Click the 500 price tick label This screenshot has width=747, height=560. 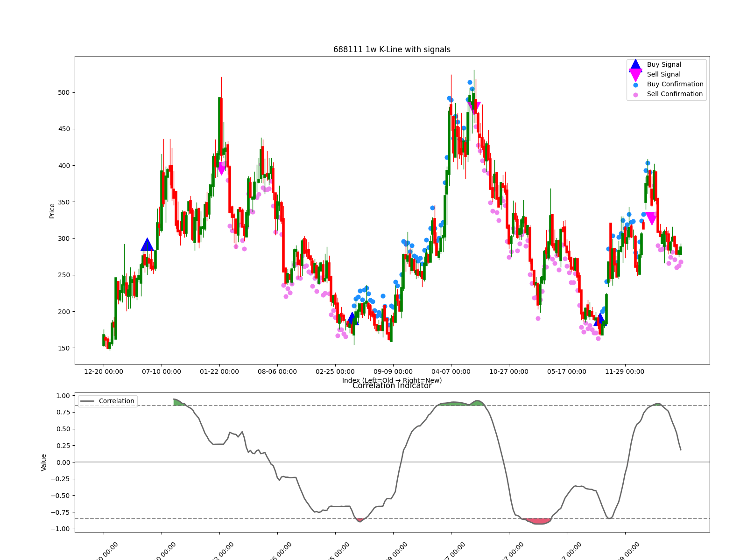click(x=64, y=92)
